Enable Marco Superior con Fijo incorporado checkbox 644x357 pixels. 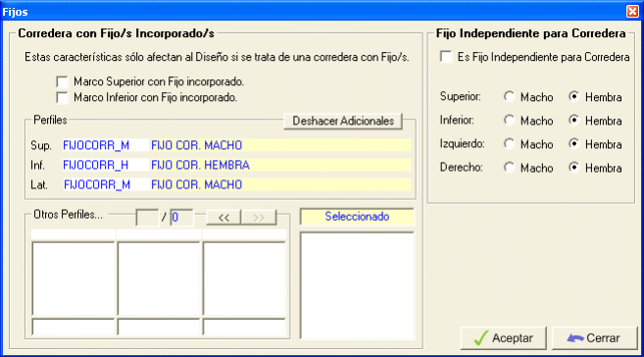click(x=62, y=81)
